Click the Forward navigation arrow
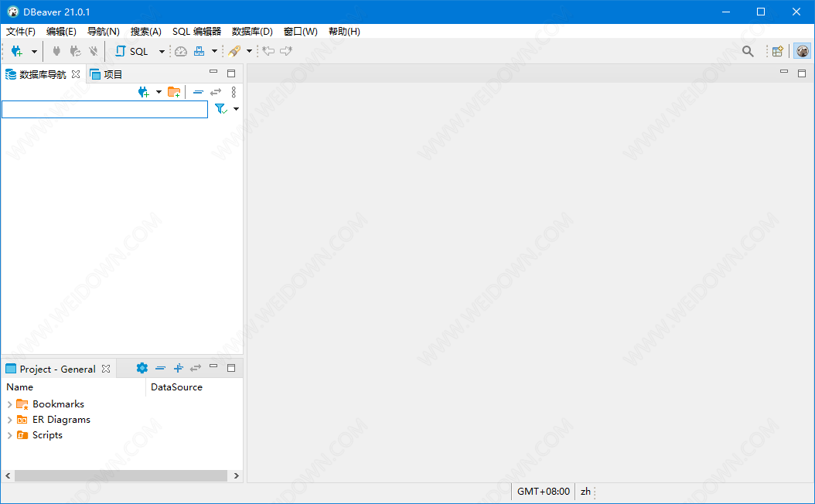 click(x=286, y=51)
